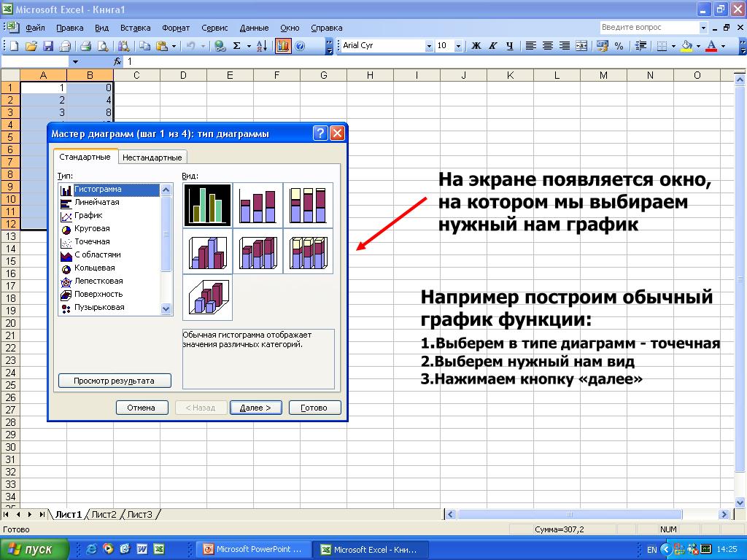Open the Borders dropdown arrow
This screenshot has height=560, width=747.
coord(673,46)
